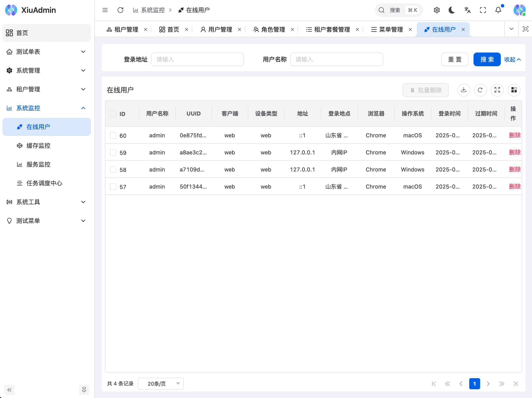Viewport: 532px width, 398px height.
Task: Click the notifications bell icon
Action: [498, 10]
